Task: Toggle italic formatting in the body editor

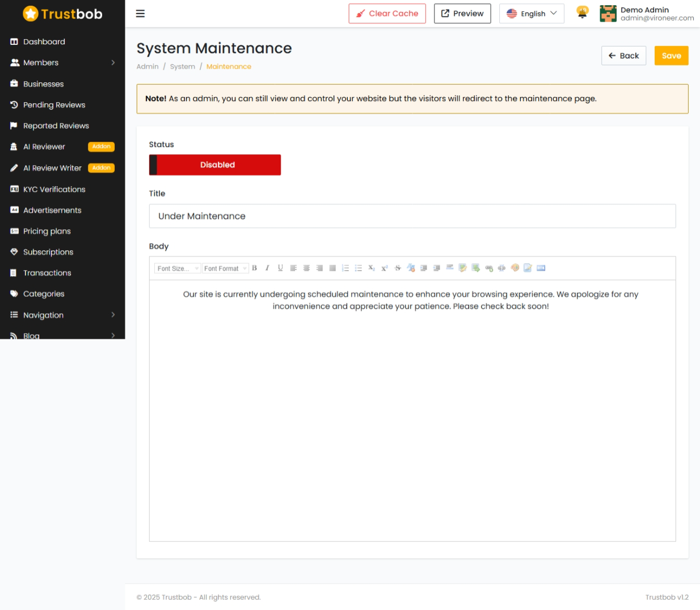Action: (267, 268)
